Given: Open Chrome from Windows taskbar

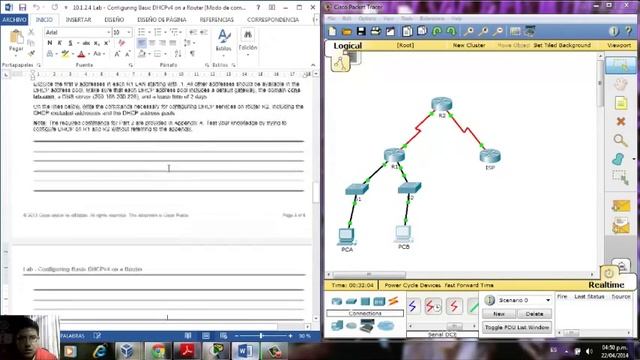Looking at the screenshot, I should point(158,351).
